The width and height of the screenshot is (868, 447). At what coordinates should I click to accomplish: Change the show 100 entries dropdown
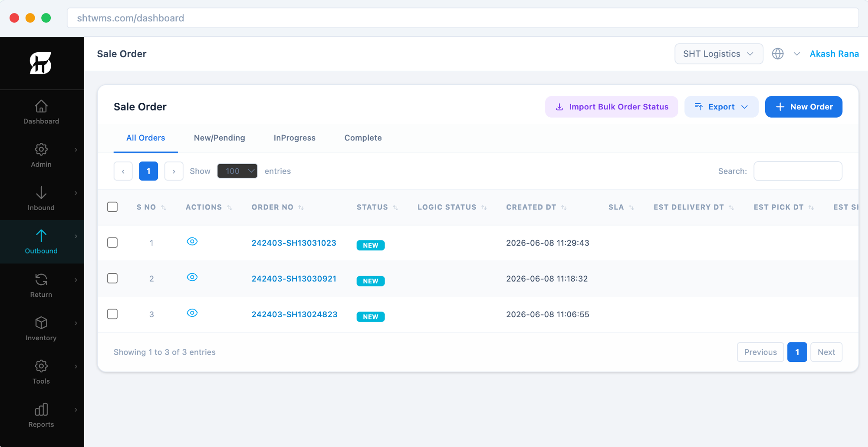point(237,171)
